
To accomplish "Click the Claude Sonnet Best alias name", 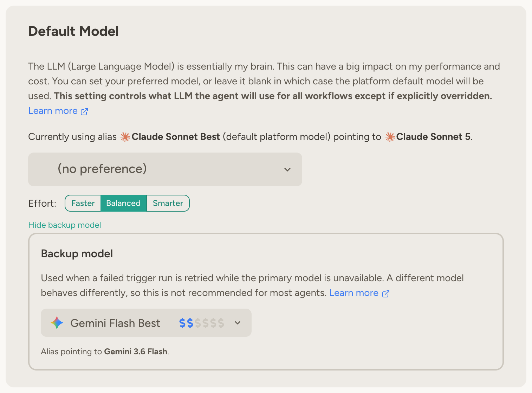I will coord(176,137).
